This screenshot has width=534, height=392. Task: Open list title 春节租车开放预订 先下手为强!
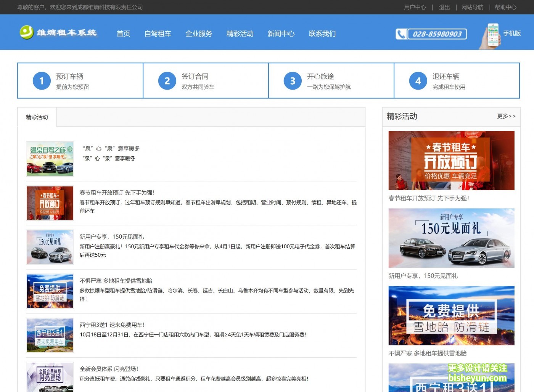pos(117,193)
